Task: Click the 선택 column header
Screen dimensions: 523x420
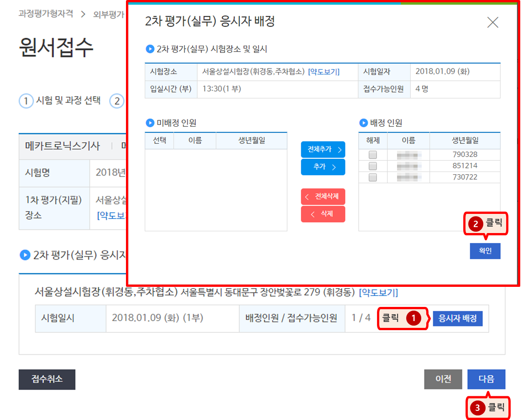Action: click(x=159, y=140)
